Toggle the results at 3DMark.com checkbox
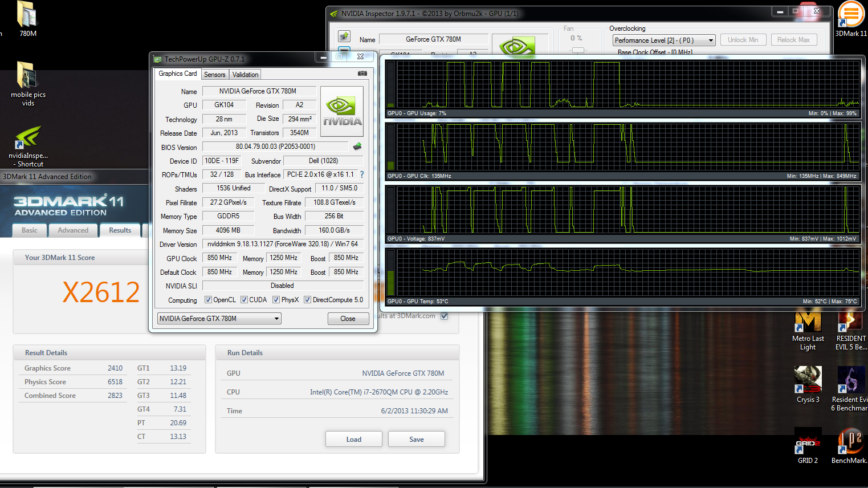 click(x=445, y=316)
